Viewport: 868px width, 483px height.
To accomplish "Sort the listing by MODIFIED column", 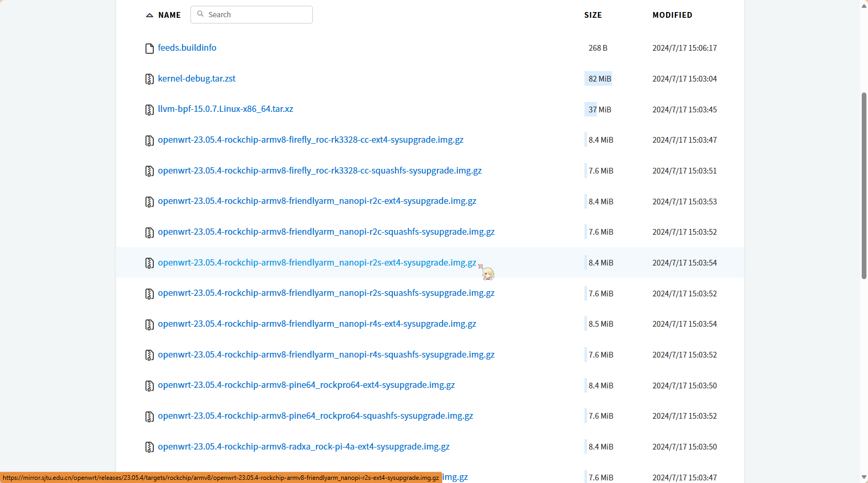I will tap(672, 15).
